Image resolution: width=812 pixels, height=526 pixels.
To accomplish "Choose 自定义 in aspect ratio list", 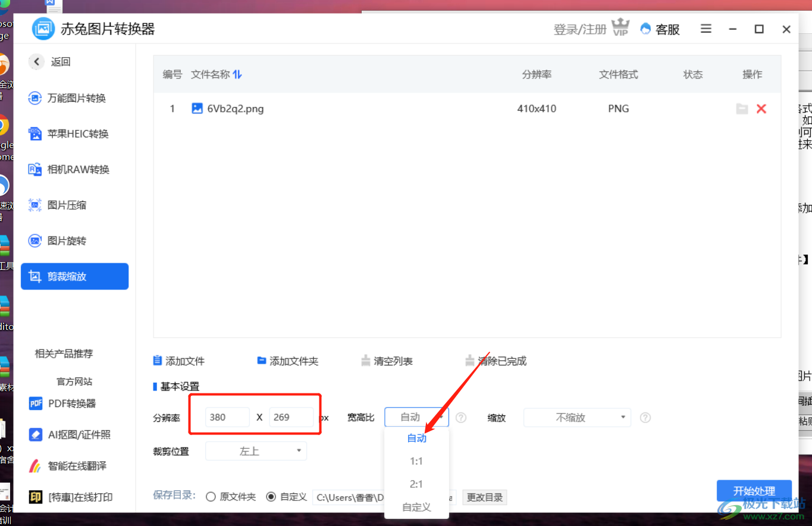I will pos(416,507).
